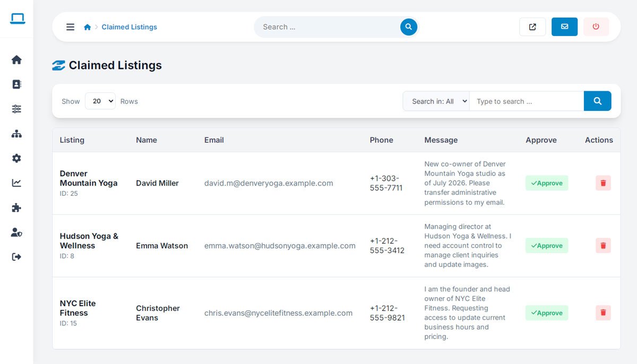The width and height of the screenshot is (637, 364).
Task: Click the home breadcrumb icon
Action: click(88, 27)
